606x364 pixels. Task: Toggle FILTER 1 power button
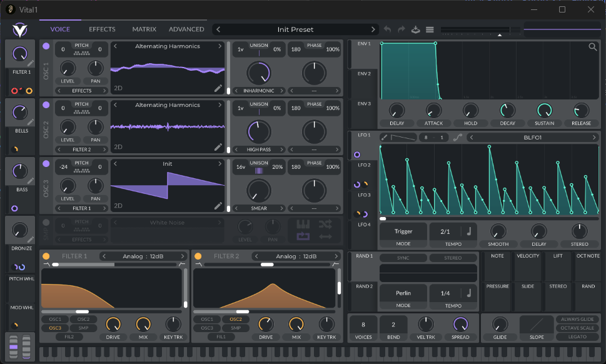46,256
